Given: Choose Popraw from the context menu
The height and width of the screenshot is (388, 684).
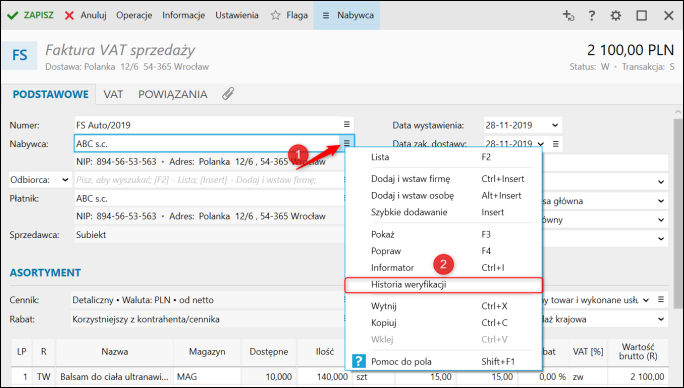Looking at the screenshot, I should [x=443, y=251].
